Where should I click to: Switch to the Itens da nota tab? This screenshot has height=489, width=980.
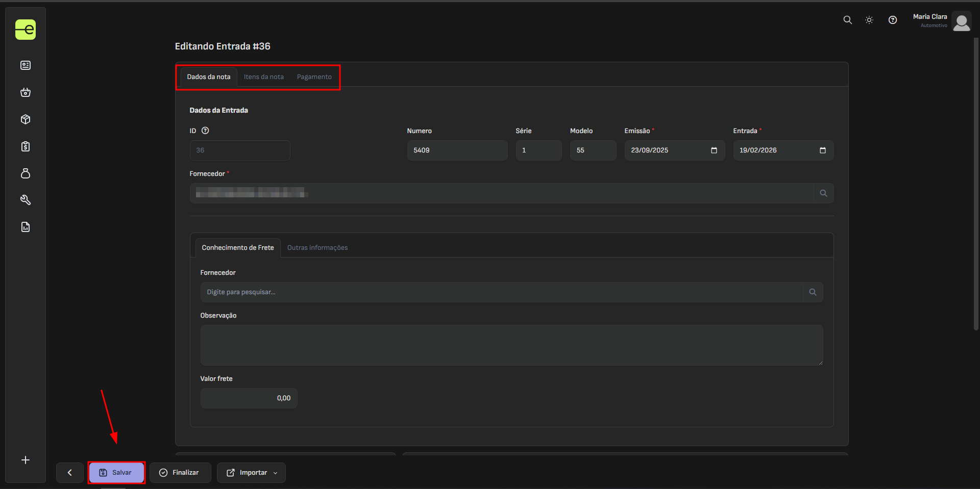pos(263,77)
